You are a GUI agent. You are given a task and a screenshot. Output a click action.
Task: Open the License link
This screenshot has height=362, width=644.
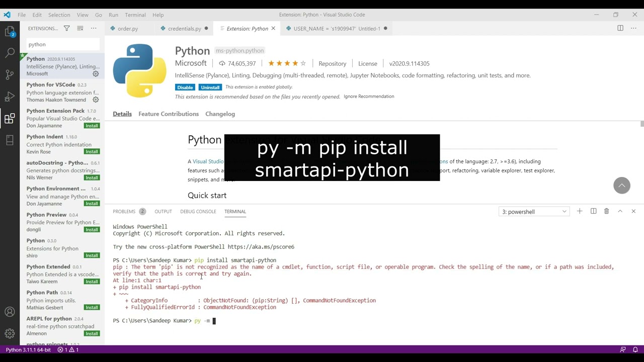coord(368,64)
